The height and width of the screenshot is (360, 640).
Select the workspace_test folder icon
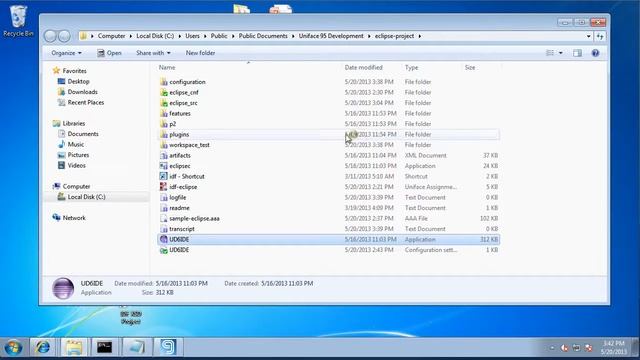(x=164, y=144)
